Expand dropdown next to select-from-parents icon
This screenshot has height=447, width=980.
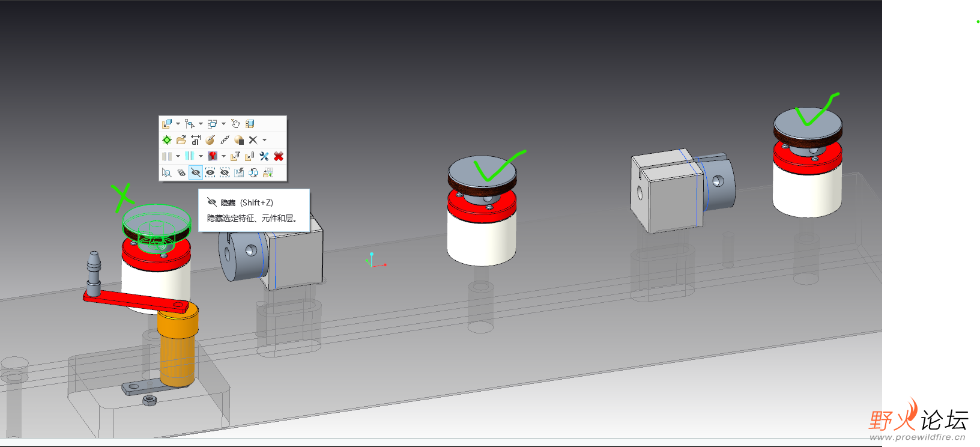coord(201,124)
